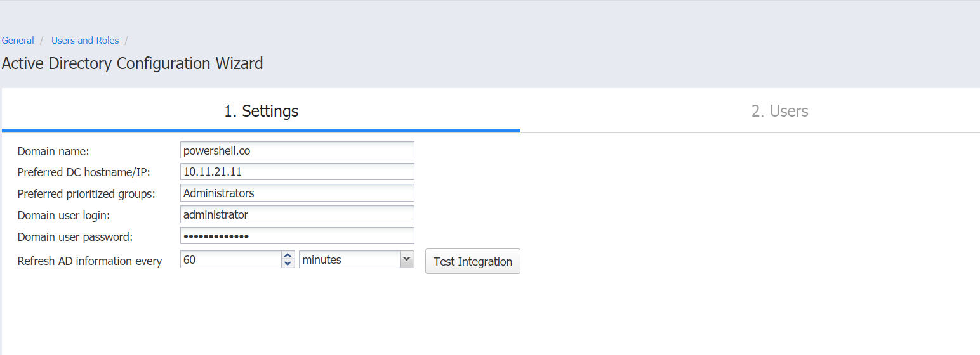Increase the refresh interval with the up arrow
The image size is (980, 355).
pos(288,255)
